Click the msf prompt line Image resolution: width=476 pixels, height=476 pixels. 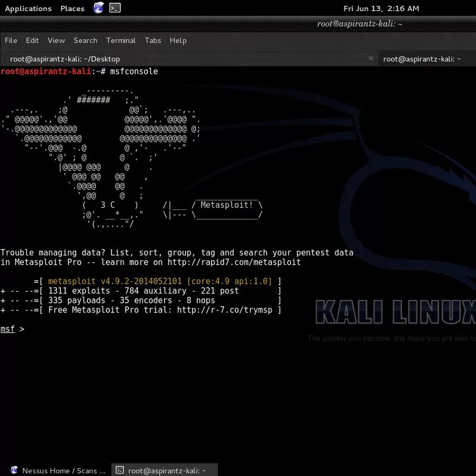12,329
